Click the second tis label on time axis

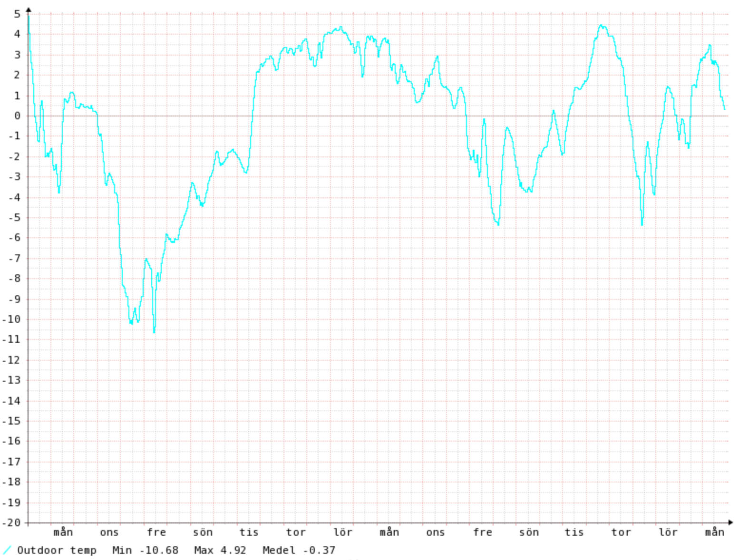tap(574, 532)
